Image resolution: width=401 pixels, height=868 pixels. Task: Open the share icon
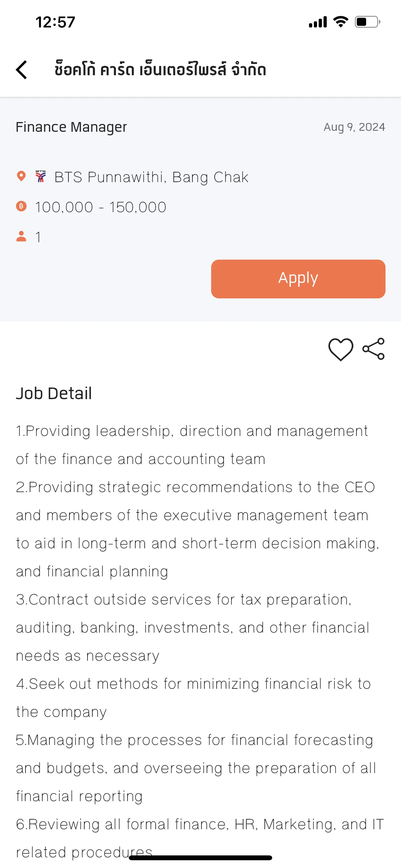[x=373, y=349]
